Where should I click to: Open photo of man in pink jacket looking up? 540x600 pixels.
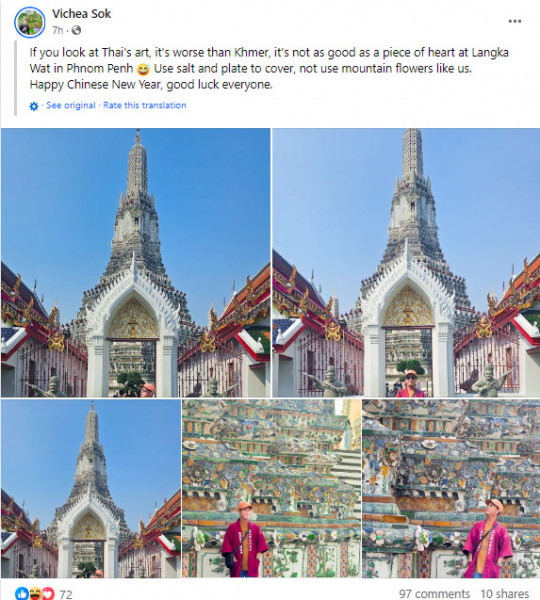pyautogui.click(x=451, y=488)
